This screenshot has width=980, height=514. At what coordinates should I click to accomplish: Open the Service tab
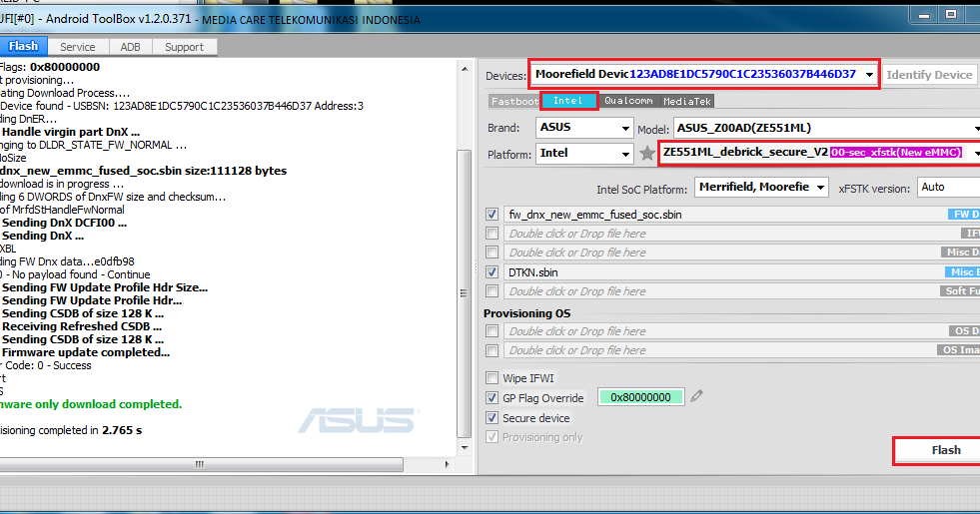[78, 47]
